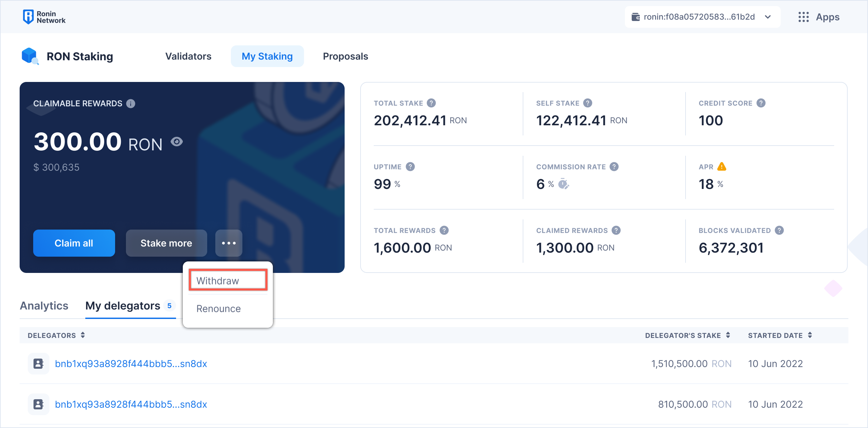Open the second delegator address link
This screenshot has width=868, height=428.
(131, 404)
